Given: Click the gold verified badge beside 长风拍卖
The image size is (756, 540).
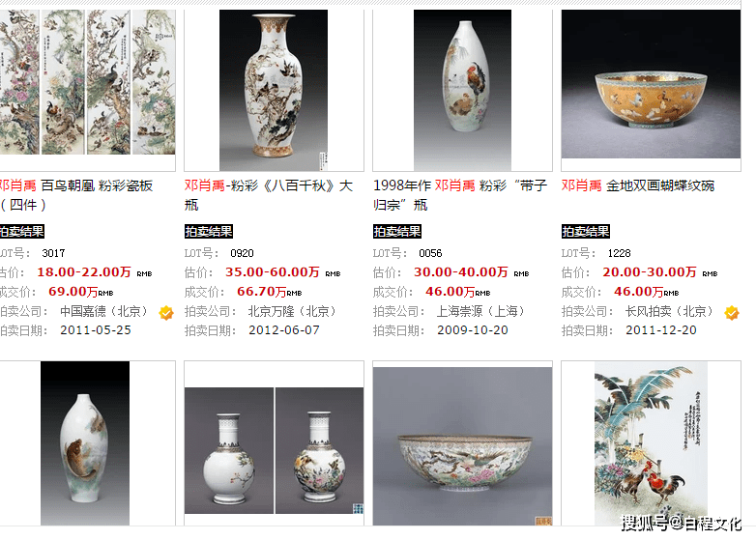Looking at the screenshot, I should click(732, 313).
